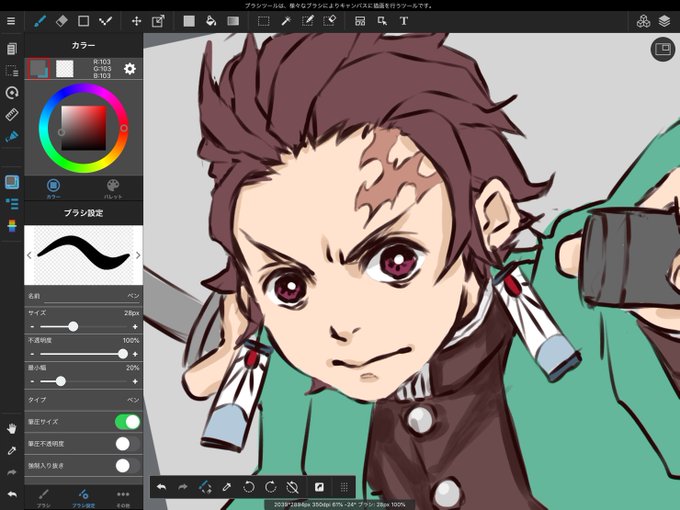Screen dimensions: 680x510
Task: Click the brush stroke preview
Action: (x=83, y=255)
